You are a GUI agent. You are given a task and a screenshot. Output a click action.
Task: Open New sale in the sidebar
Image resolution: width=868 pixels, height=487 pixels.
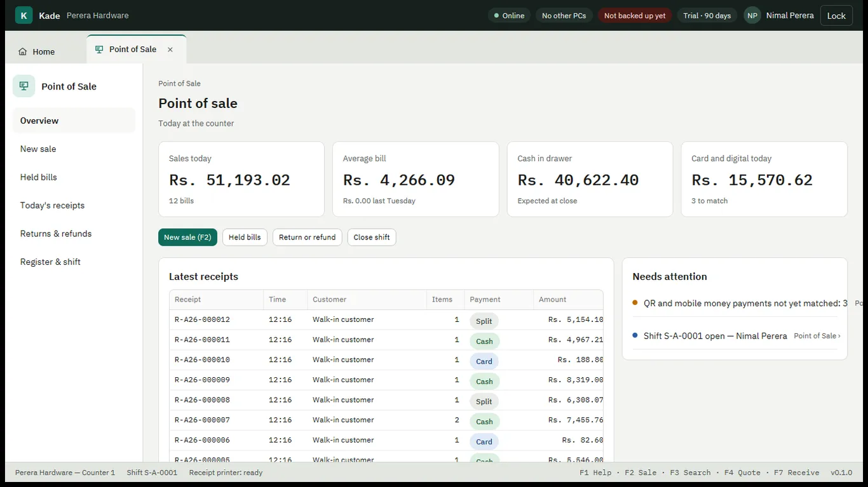pos(74,149)
